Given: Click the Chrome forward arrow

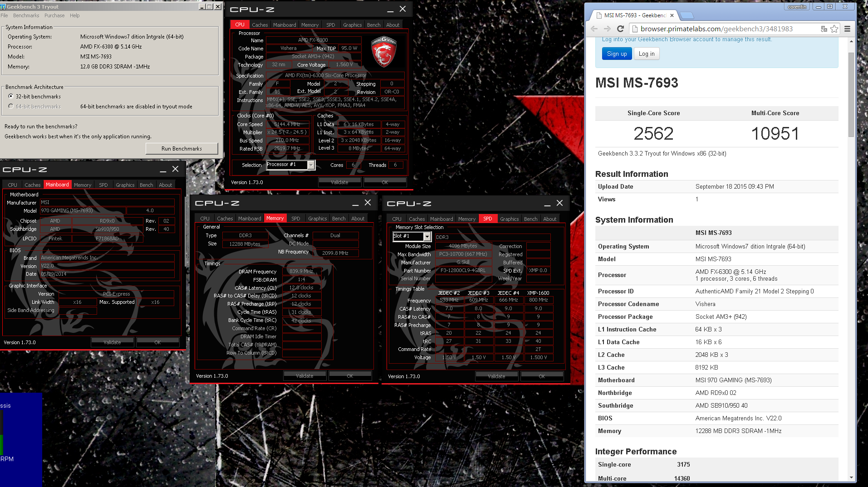Looking at the screenshot, I should pyautogui.click(x=608, y=29).
